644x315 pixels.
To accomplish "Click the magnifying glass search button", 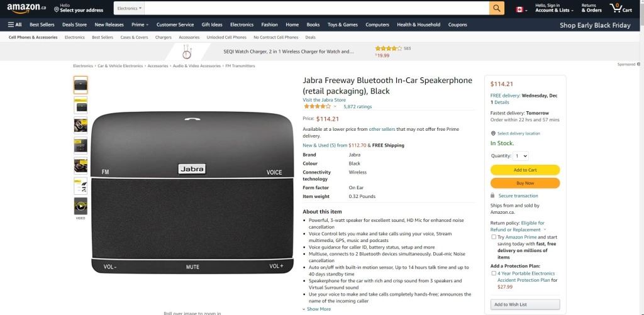I will coord(497,8).
